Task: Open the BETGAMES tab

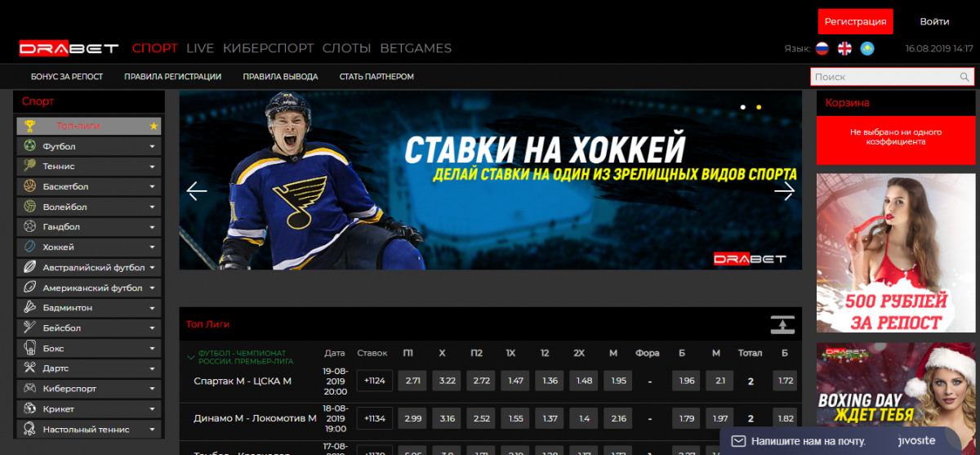Action: 416,48
